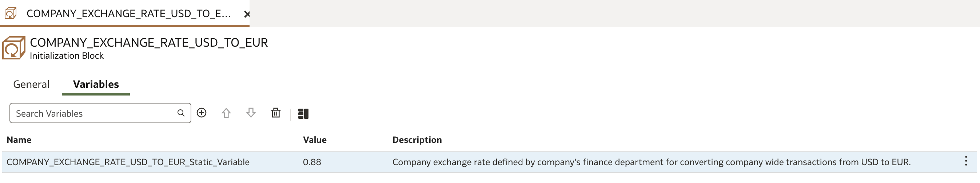980x183 pixels.
Task: Activate the COMPANY_EXCHANGE_RATE_USD_TO_E... document tab title
Action: pos(128,13)
